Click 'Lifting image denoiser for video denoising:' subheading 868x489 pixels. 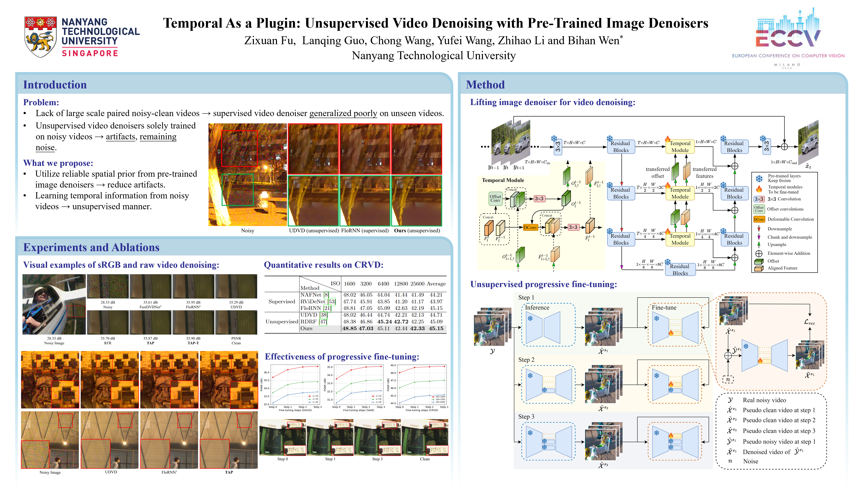(x=553, y=102)
